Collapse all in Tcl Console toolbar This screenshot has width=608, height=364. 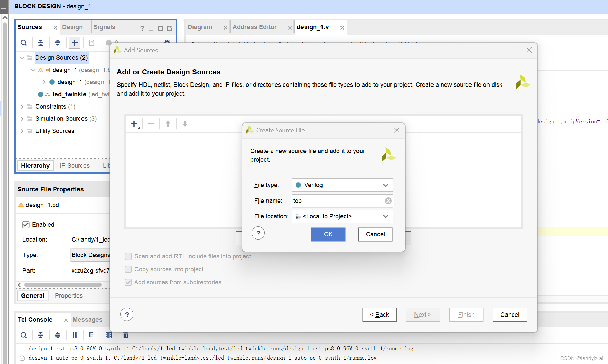pos(41,335)
